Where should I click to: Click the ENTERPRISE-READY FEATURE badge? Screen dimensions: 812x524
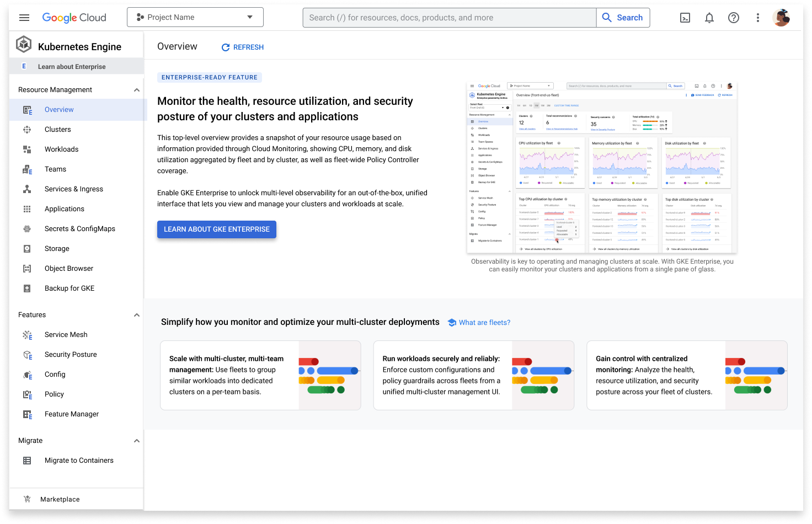(210, 78)
